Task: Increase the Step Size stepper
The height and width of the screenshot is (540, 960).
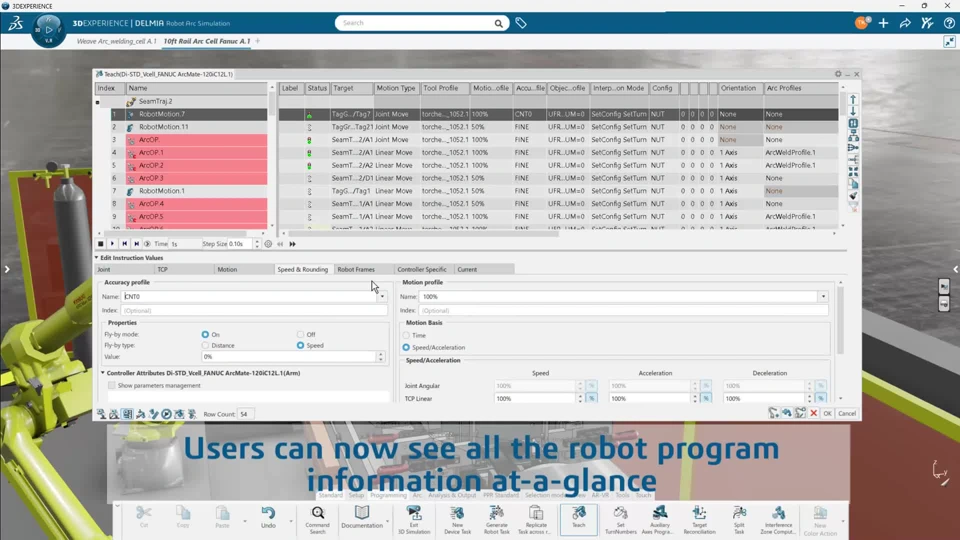Action: [x=257, y=241]
